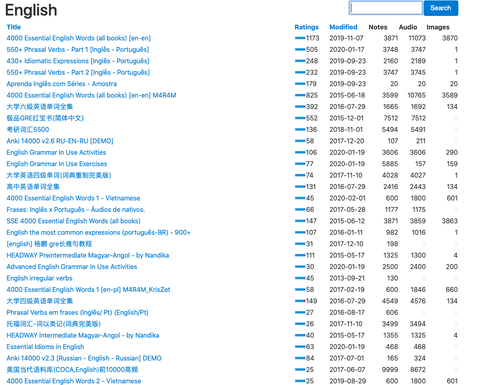
Task: Open Frases: Inglês x Português deck
Action: pyautogui.click(x=76, y=210)
